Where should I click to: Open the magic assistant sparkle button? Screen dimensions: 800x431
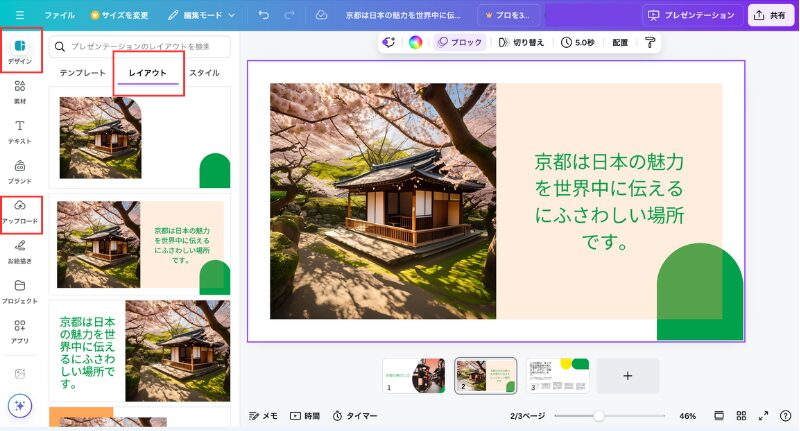(20, 406)
